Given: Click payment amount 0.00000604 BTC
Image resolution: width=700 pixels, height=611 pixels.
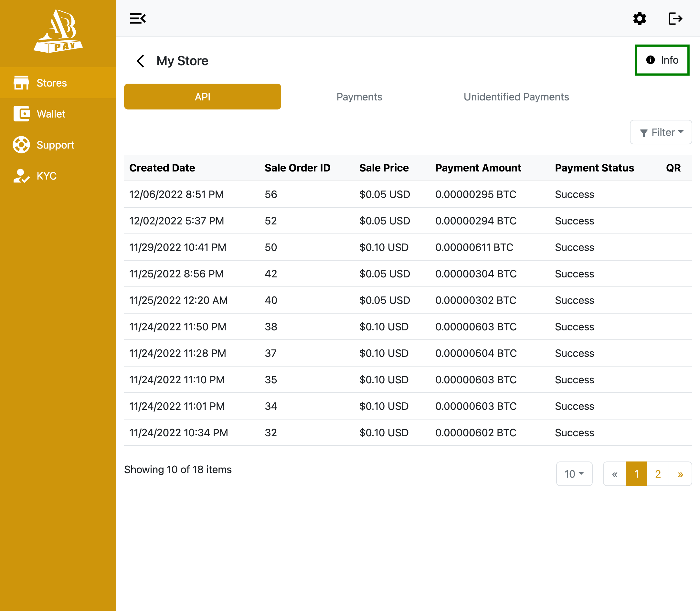Looking at the screenshot, I should coord(476,353).
